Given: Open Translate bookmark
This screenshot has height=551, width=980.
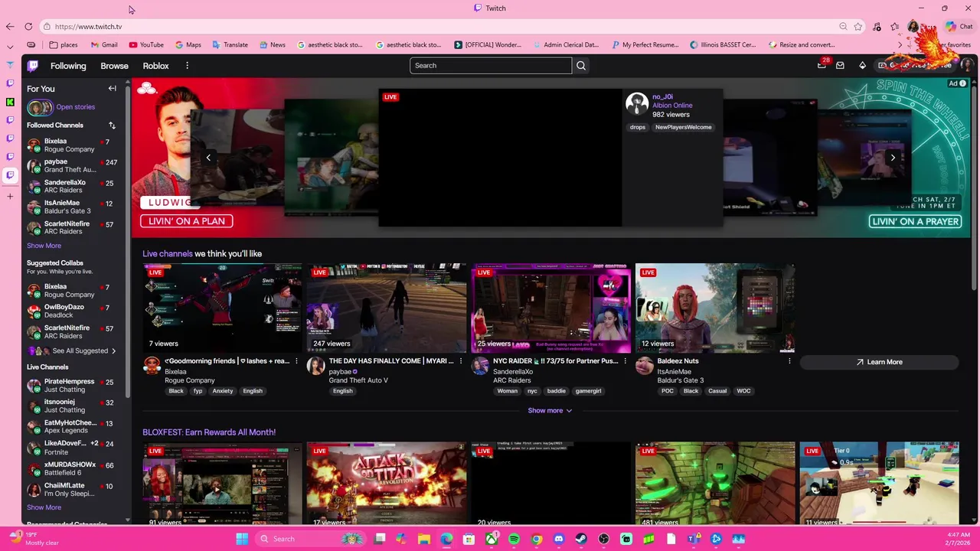Looking at the screenshot, I should (x=230, y=45).
